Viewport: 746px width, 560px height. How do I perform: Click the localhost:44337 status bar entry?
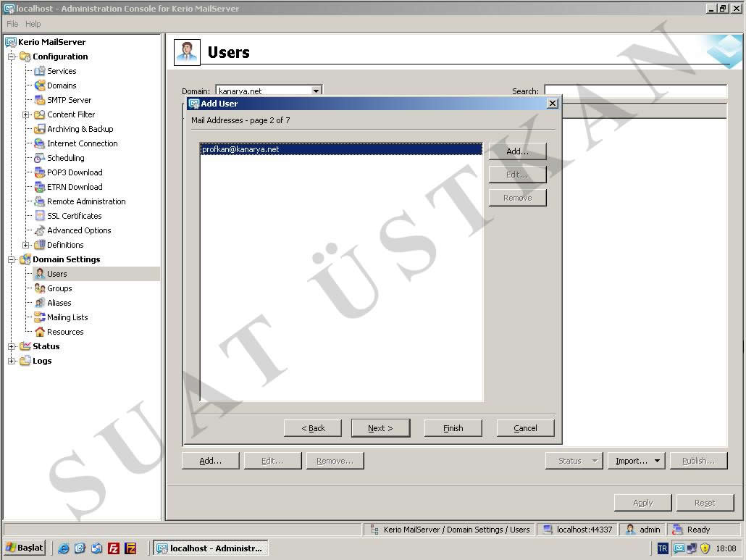[579, 530]
